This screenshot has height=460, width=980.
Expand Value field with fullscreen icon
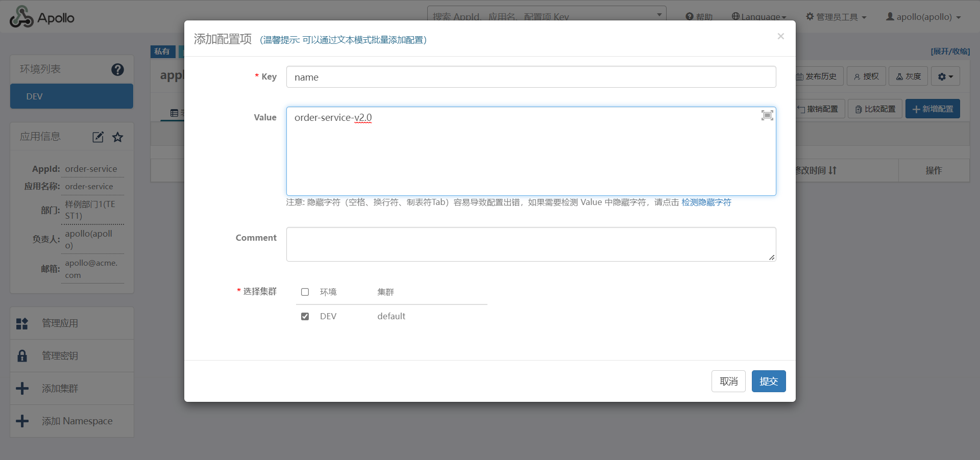pos(767,115)
